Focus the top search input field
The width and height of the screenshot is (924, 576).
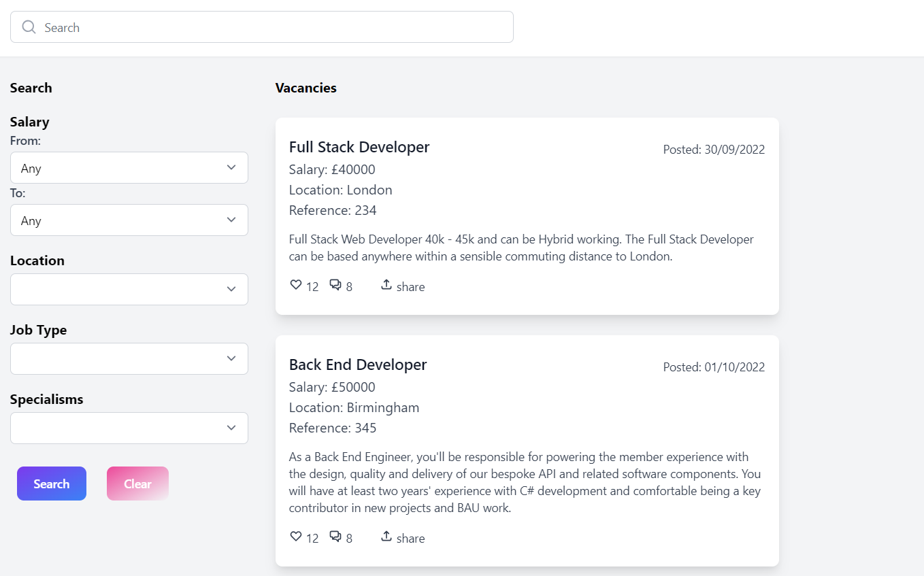[272, 27]
